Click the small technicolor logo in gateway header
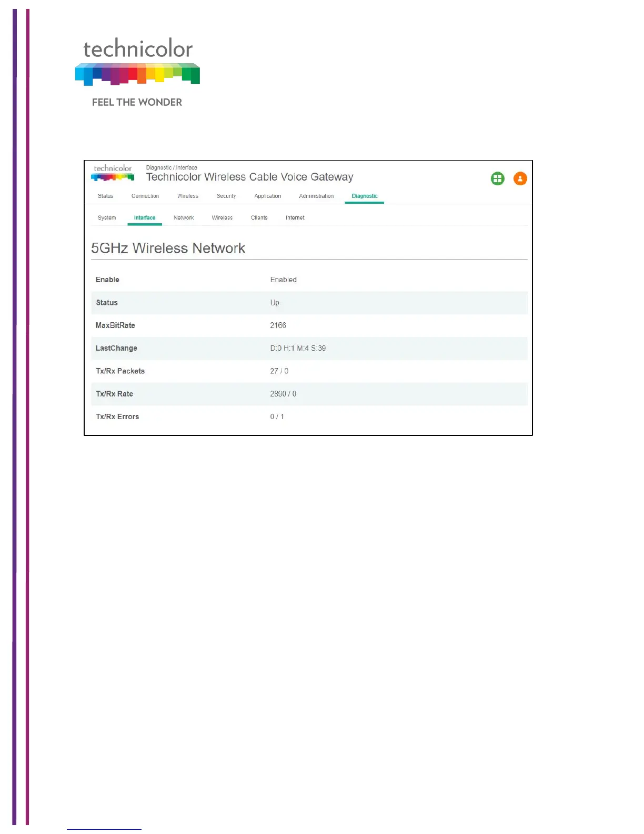Screen dimensions: 644x834 click(x=113, y=173)
